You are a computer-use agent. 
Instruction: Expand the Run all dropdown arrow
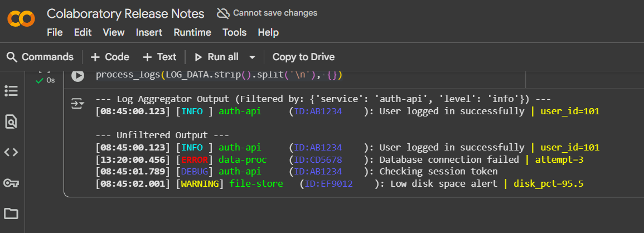[252, 57]
